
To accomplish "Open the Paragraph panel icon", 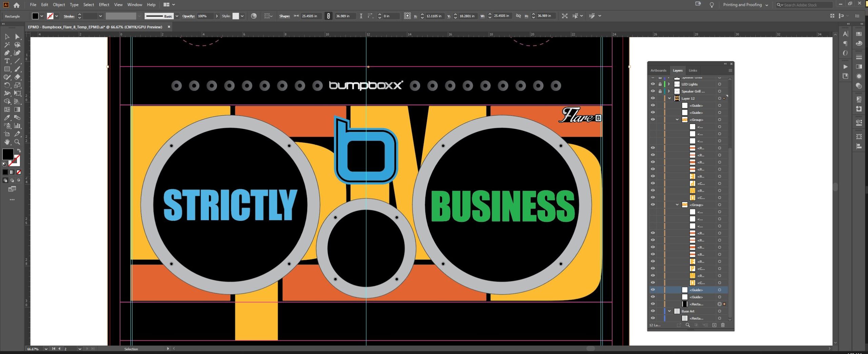I will pyautogui.click(x=845, y=43).
